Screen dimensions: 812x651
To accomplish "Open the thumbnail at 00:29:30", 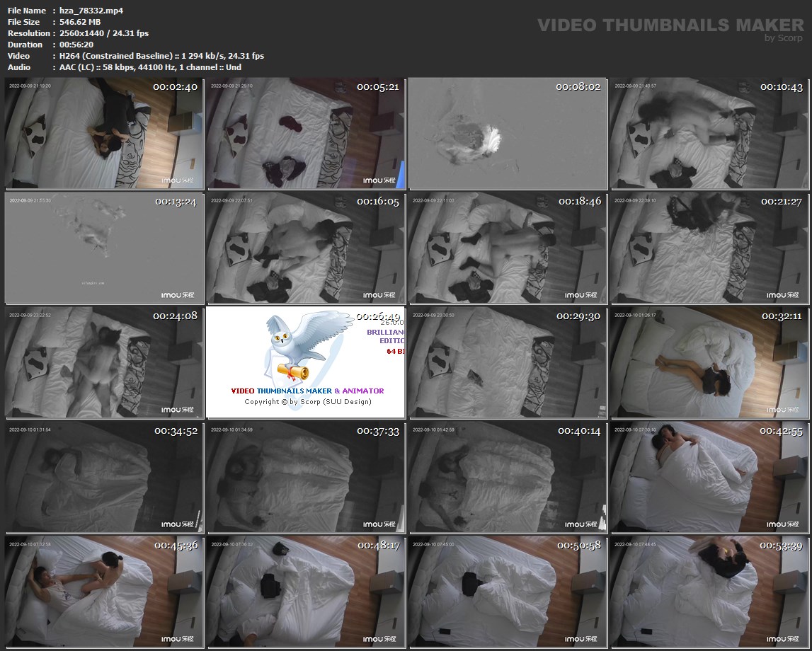I will (508, 362).
